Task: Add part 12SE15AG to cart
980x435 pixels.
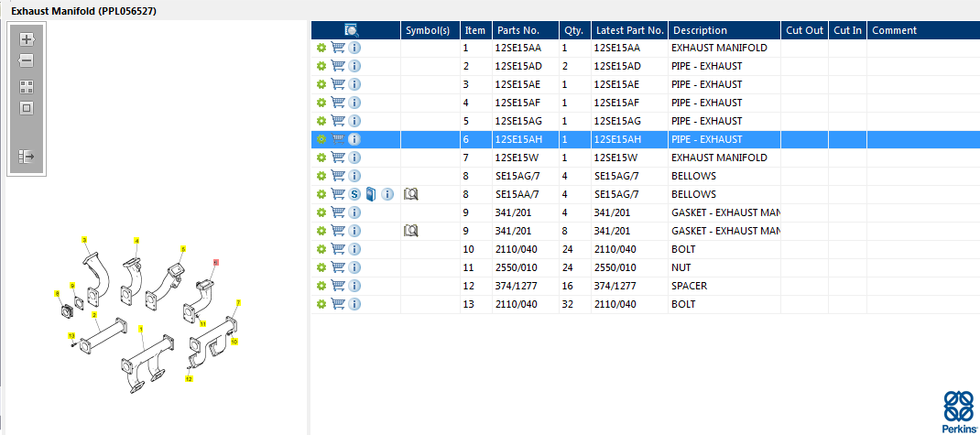Action: [x=337, y=121]
